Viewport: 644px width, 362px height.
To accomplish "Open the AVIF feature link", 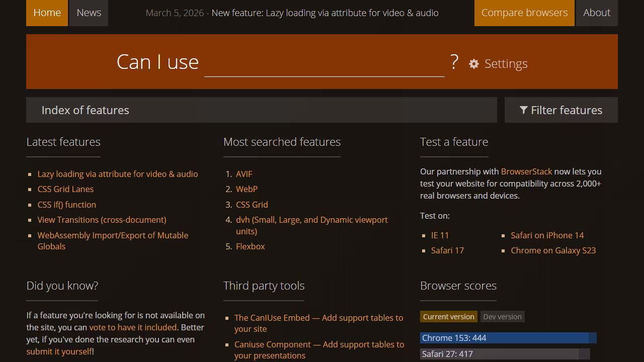I will (244, 174).
